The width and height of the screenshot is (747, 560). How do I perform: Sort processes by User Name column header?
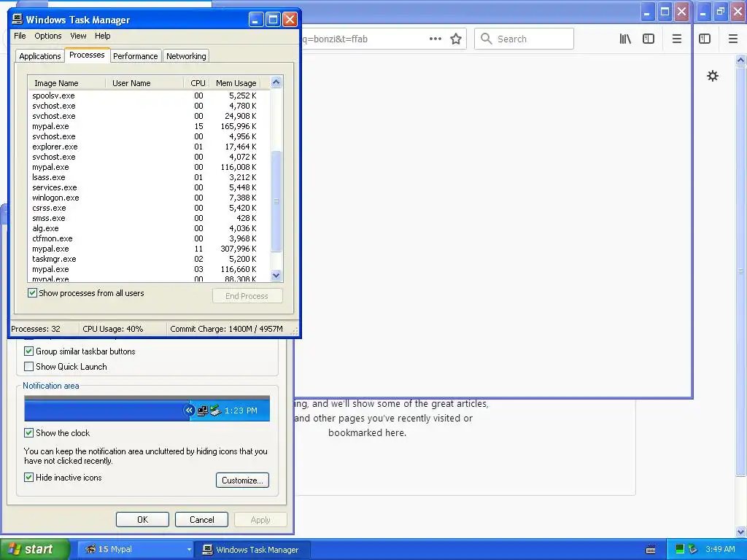click(x=144, y=83)
